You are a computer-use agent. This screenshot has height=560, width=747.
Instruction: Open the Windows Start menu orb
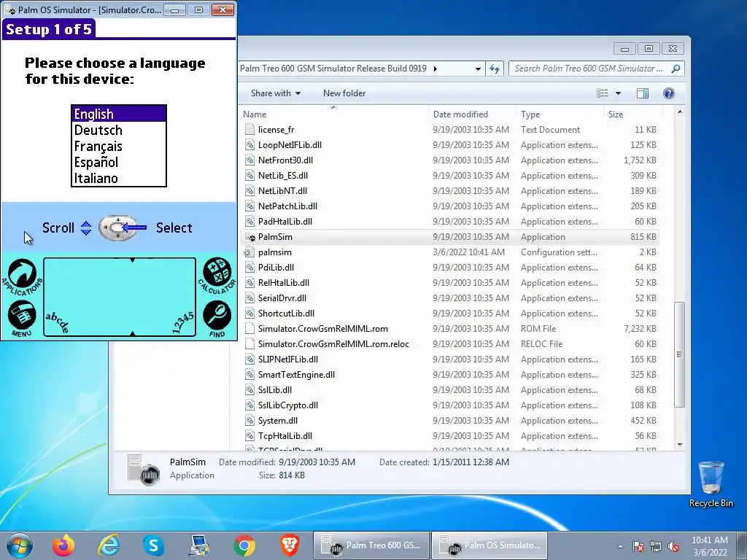pyautogui.click(x=20, y=545)
